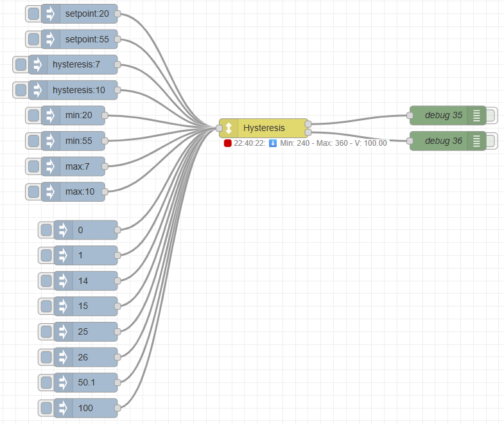Click the debug 36 list icon
This screenshot has width=504, height=424.
476,141
